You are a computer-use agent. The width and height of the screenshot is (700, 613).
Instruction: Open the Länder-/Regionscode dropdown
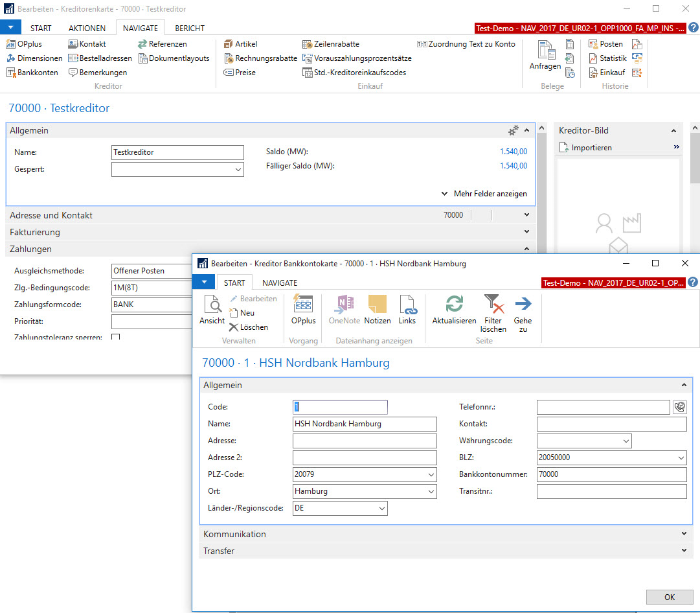[381, 509]
